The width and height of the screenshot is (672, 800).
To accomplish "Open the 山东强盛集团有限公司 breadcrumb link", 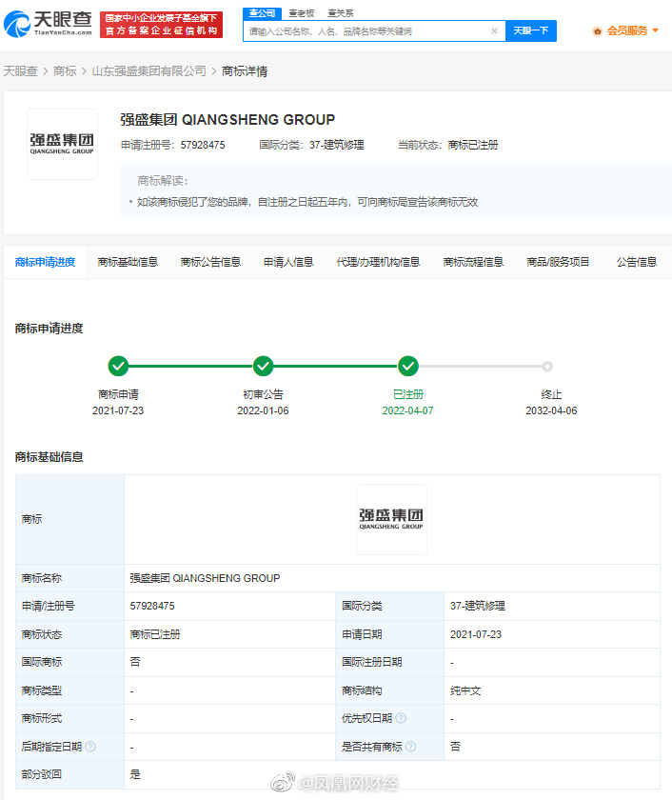I will 148,70.
